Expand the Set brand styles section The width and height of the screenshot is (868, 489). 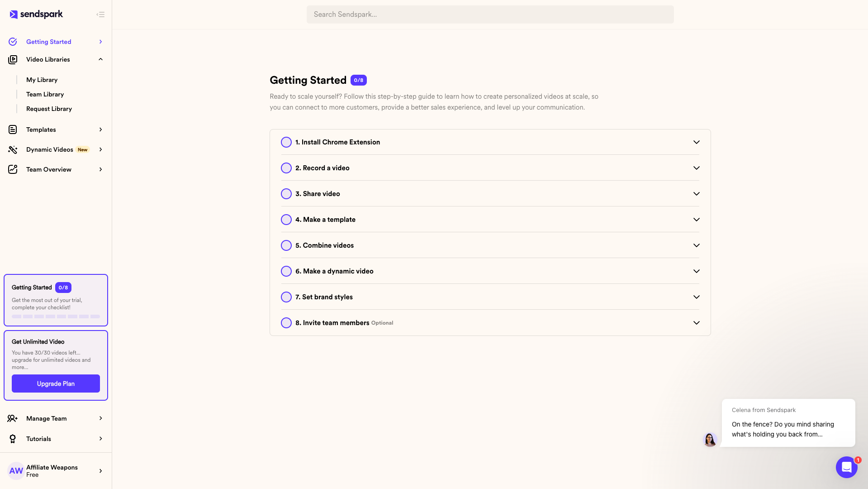[x=696, y=297]
